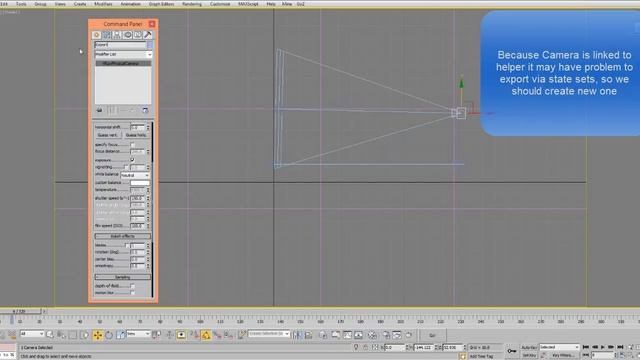The height and width of the screenshot is (360, 640).
Task: Click the film speed (ISO) value field
Action: tap(137, 225)
